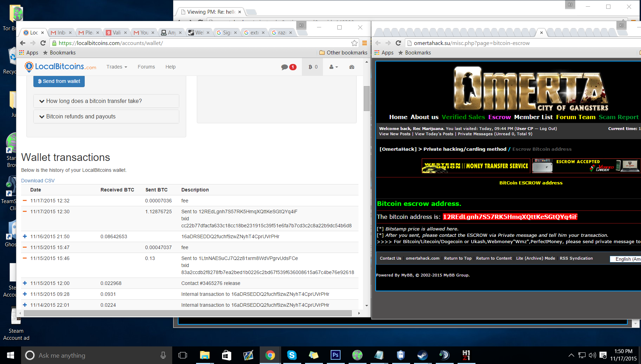Screen dimensions: 641x364
Task: Expand 'Bitcoin refunds and payouts' section
Action: tap(106, 116)
